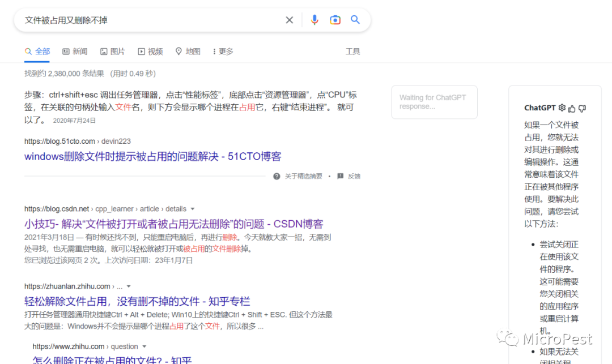The height and width of the screenshot is (364, 612).
Task: Click the question mark icon beside 关于精选摘要
Action: pos(277,176)
